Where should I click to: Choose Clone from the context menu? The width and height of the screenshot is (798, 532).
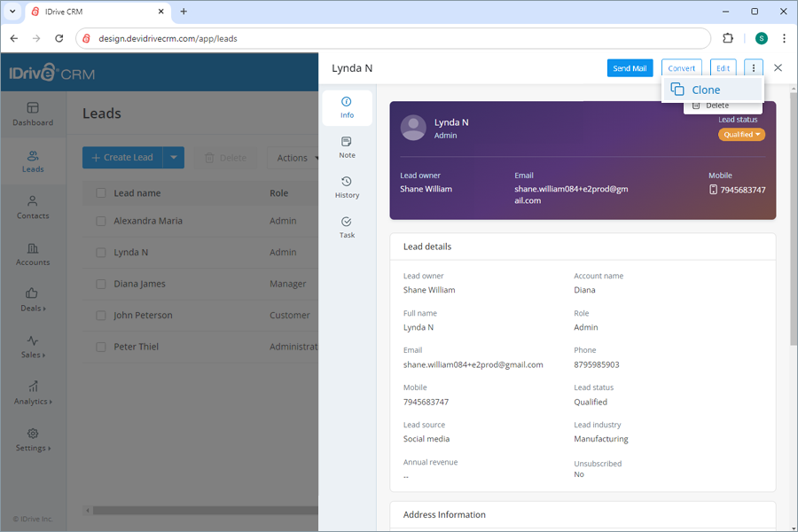click(x=705, y=90)
